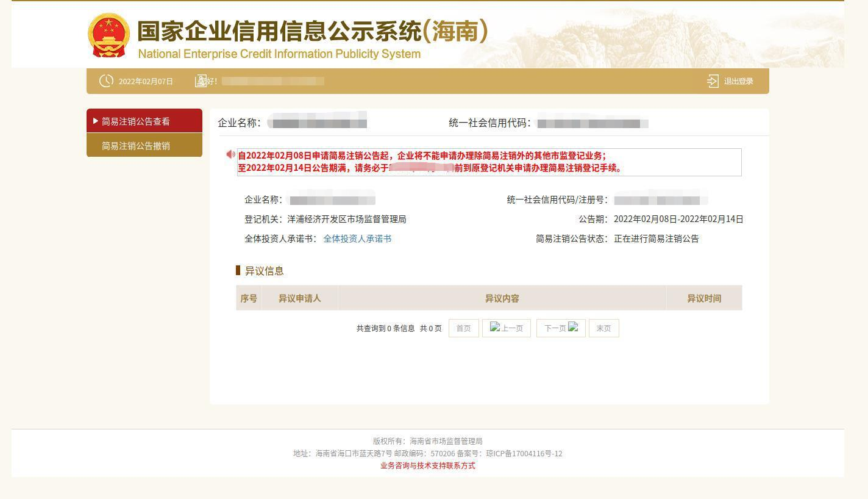Screen dimensions: 868x499
Task: Open the 全体投资人承诺书 link
Action: tap(357, 239)
